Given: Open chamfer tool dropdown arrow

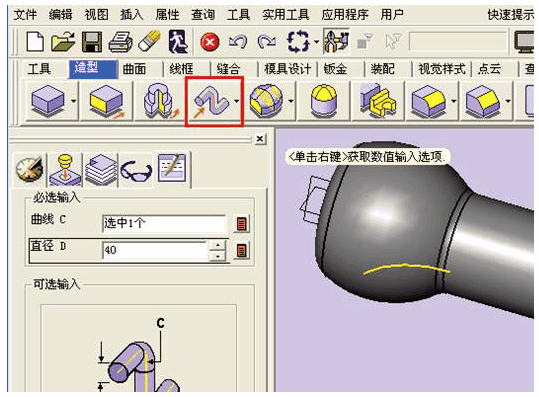Looking at the screenshot, I should click(x=508, y=101).
